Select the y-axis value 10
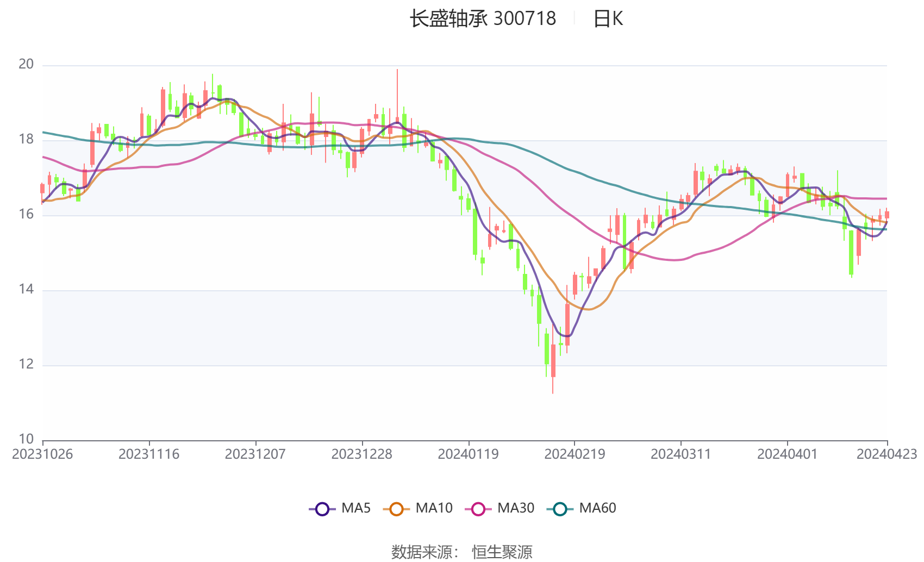Screen dimensions: 924x562 tap(26, 439)
